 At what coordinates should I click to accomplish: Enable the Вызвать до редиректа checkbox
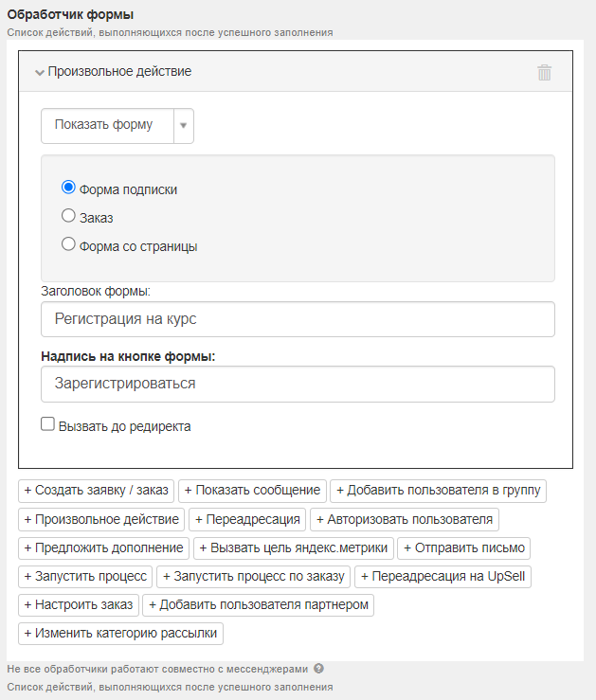[x=47, y=423]
